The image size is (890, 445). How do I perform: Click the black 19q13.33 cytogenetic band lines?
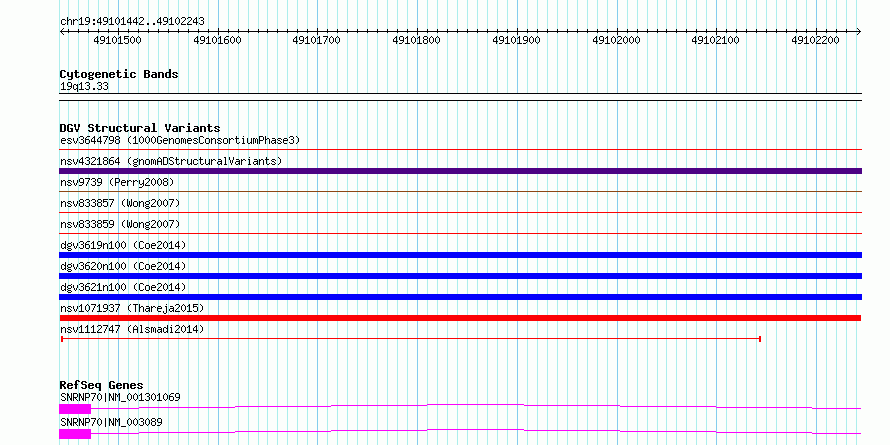(460, 97)
